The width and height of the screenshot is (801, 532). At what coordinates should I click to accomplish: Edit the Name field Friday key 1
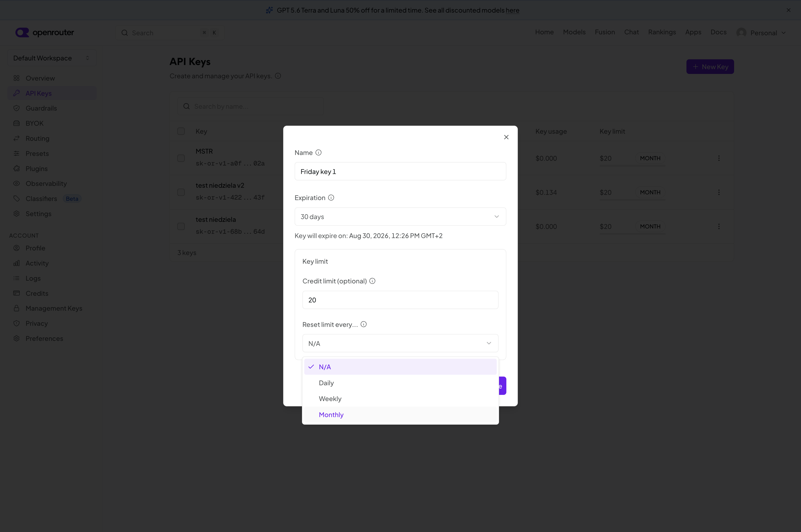(400, 171)
